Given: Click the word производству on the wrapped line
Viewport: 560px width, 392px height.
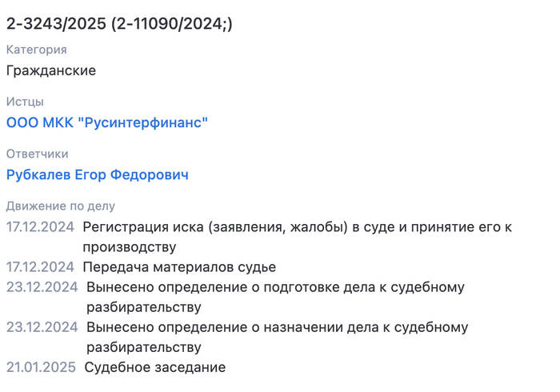Looking at the screenshot, I should [130, 247].
